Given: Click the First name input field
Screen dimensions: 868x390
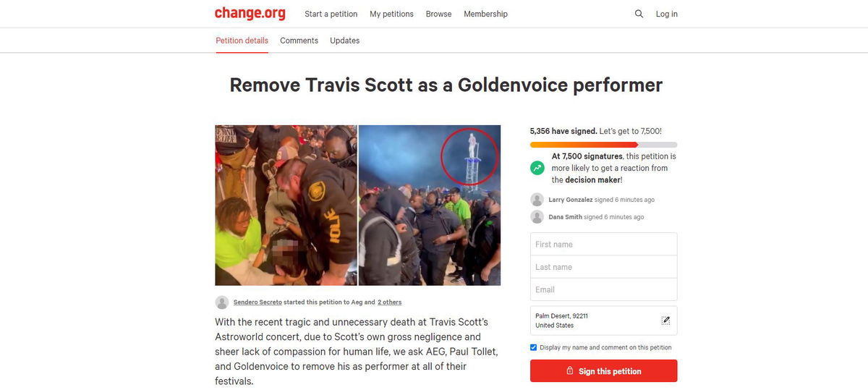Looking at the screenshot, I should tap(603, 245).
